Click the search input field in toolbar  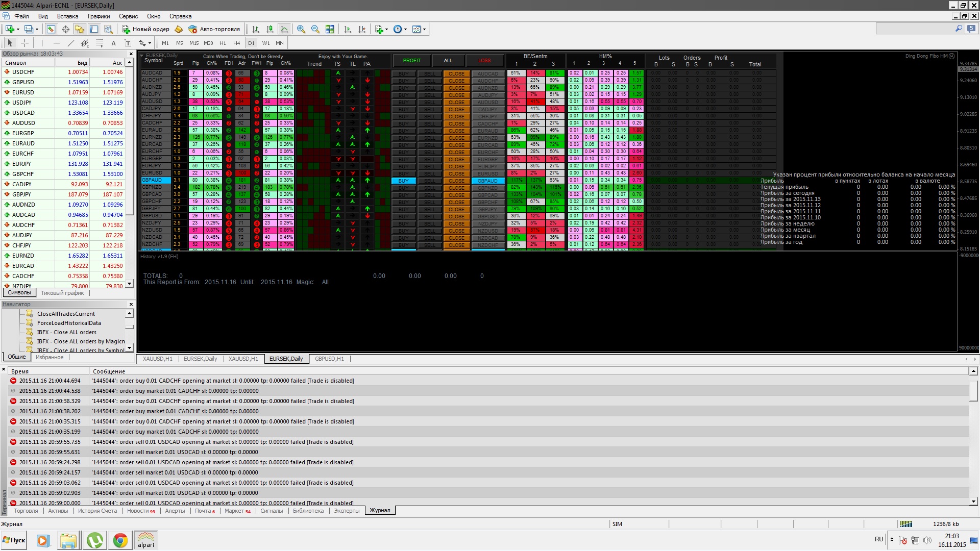915,29
